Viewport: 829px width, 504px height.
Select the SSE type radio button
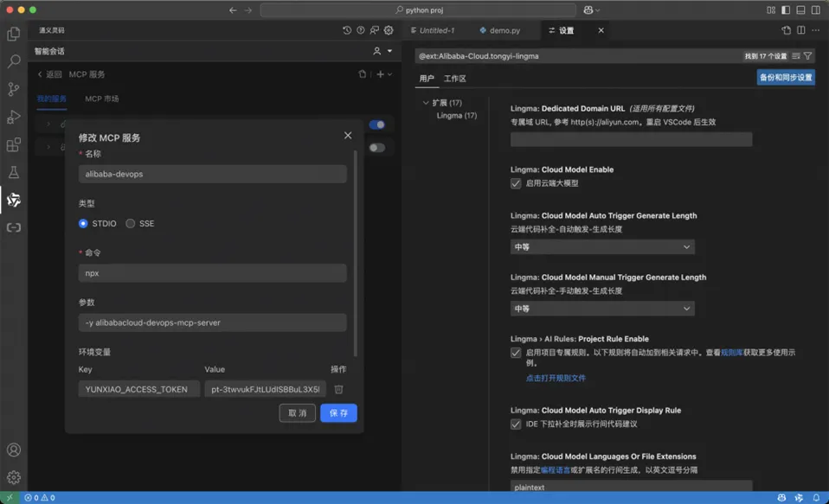point(130,223)
